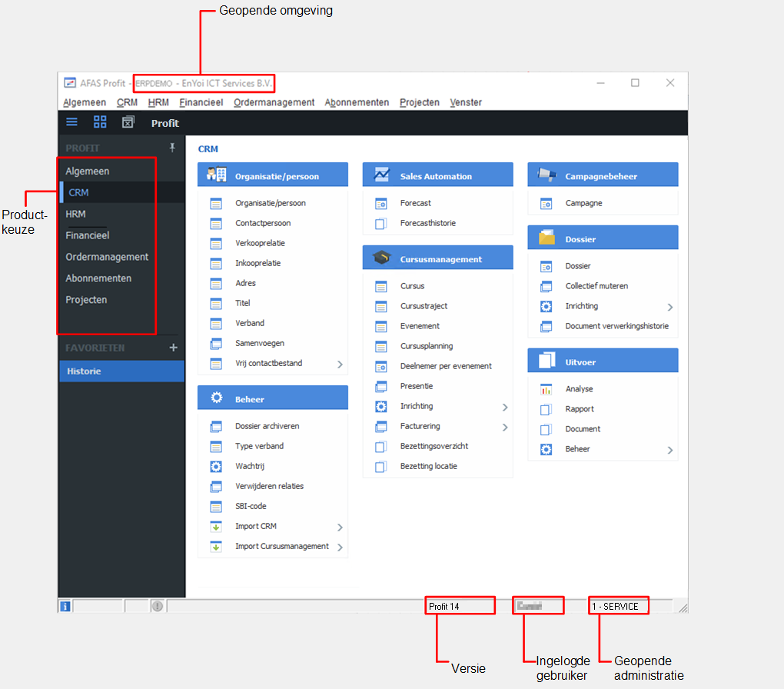784x689 pixels.
Task: Expand Vrij contactbestand submenu arrow
Action: tap(340, 364)
